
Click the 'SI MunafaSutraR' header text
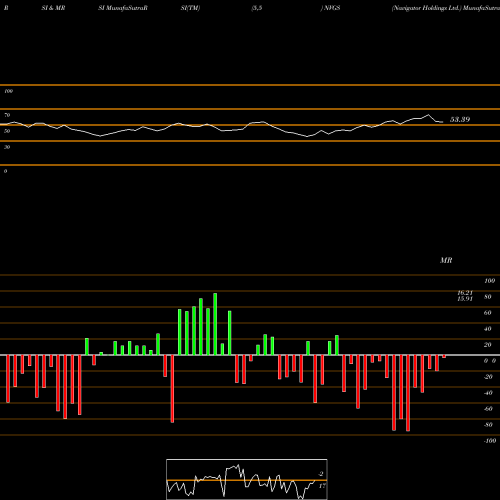[x=123, y=8]
